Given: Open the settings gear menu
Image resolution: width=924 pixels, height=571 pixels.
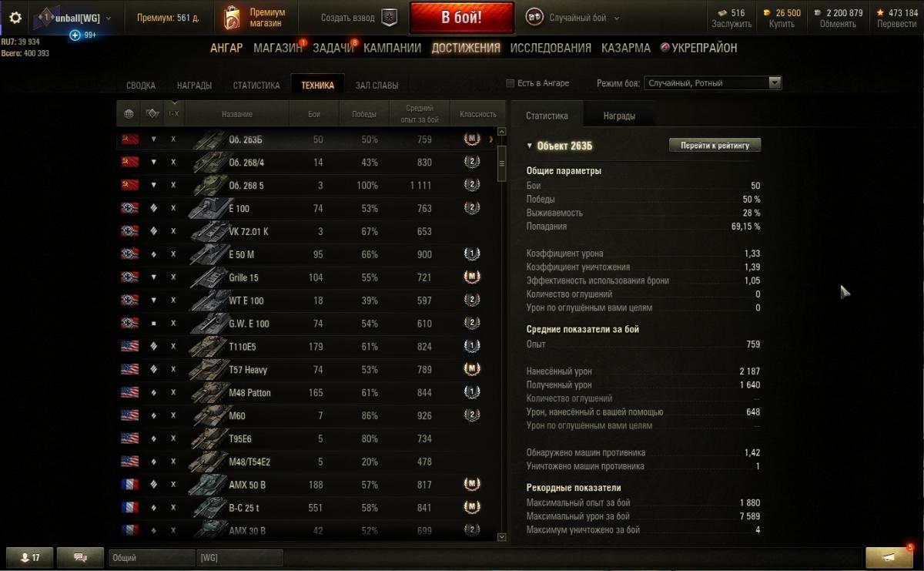Looking at the screenshot, I should [15, 17].
